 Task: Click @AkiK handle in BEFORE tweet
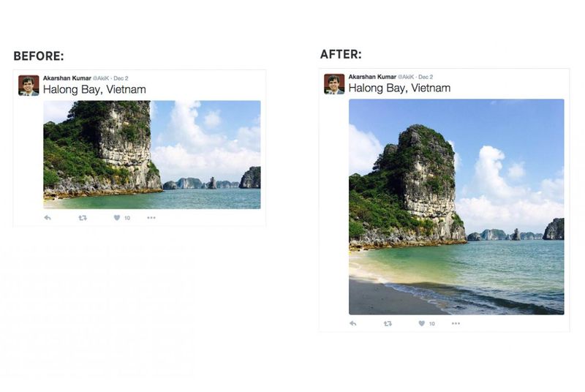101,78
